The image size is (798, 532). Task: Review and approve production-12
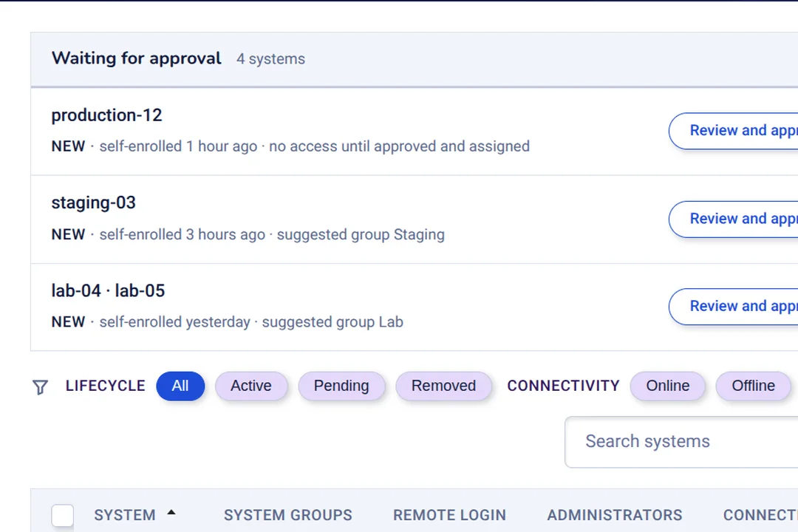click(734, 131)
